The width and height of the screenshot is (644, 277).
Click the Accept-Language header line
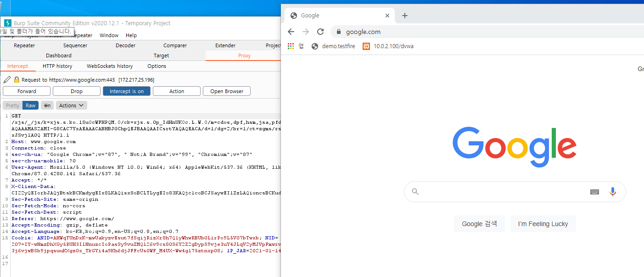(x=95, y=232)
